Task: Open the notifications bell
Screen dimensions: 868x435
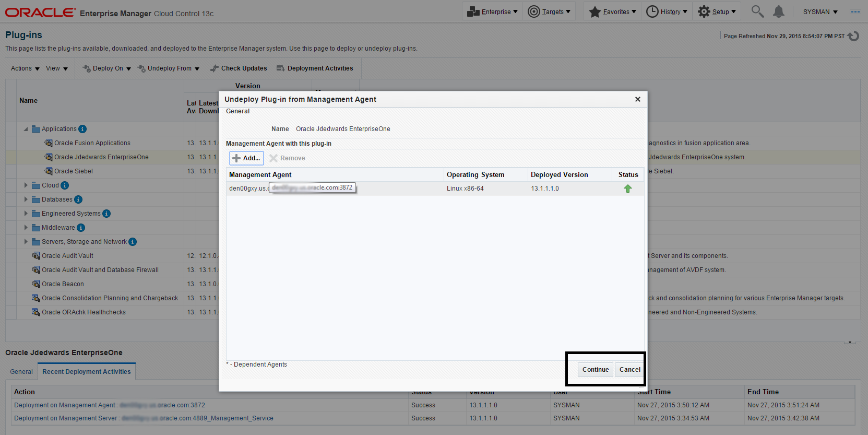Action: [x=779, y=11]
